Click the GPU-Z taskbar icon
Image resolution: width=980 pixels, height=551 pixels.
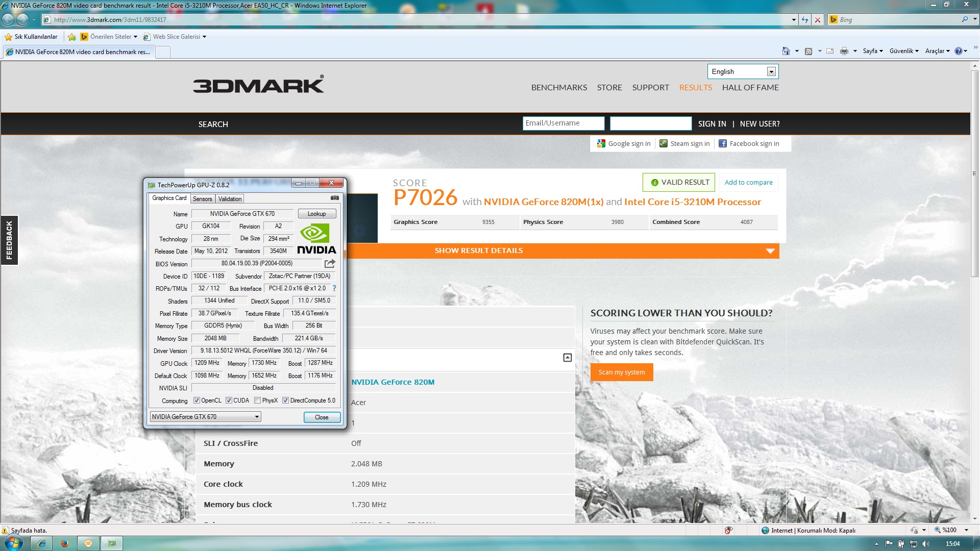112,543
